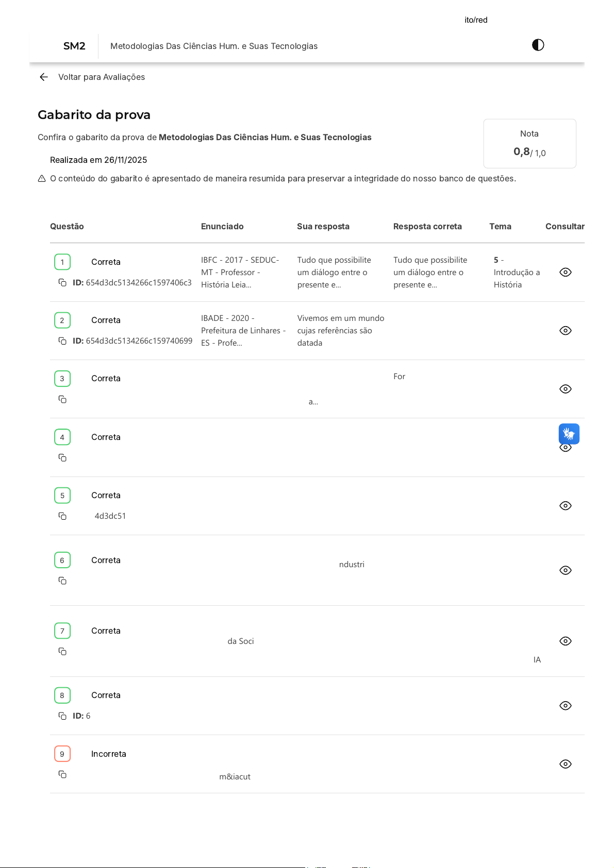View details of question 1
The image size is (614, 868).
pos(565,273)
